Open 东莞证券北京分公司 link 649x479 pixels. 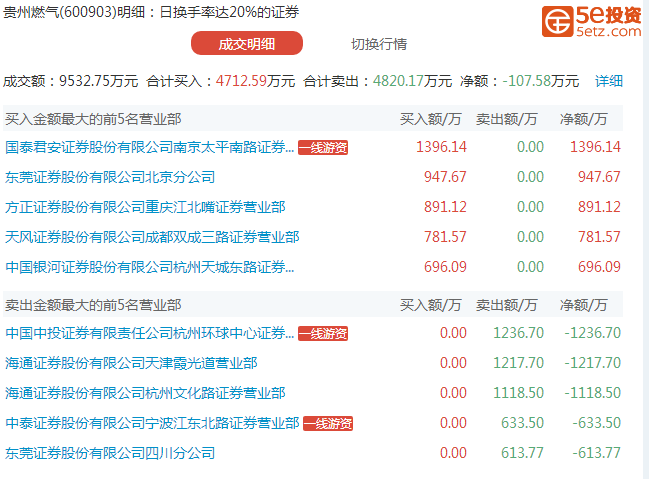coord(110,177)
